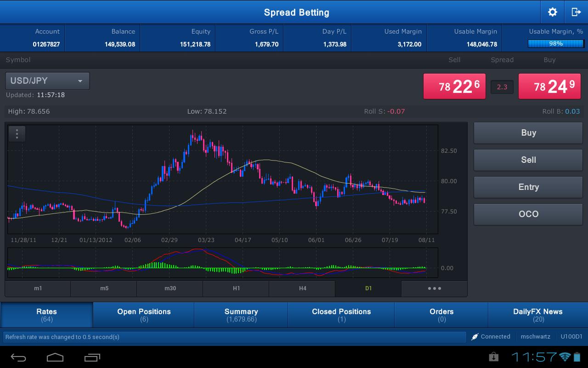Go to the Closed Positions tab
588x368 pixels.
coord(341,315)
